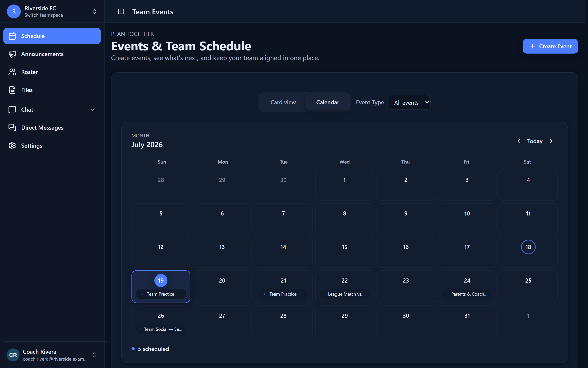
Task: Click the Today button
Action: tap(535, 141)
